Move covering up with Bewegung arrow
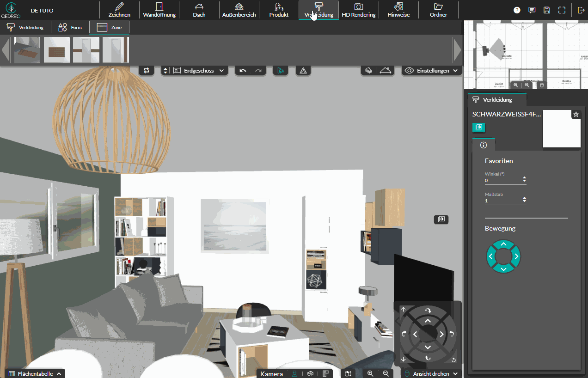 click(504, 244)
